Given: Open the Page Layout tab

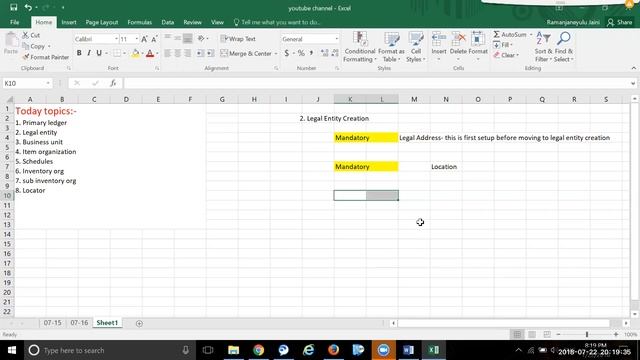Looking at the screenshot, I should 102,22.
